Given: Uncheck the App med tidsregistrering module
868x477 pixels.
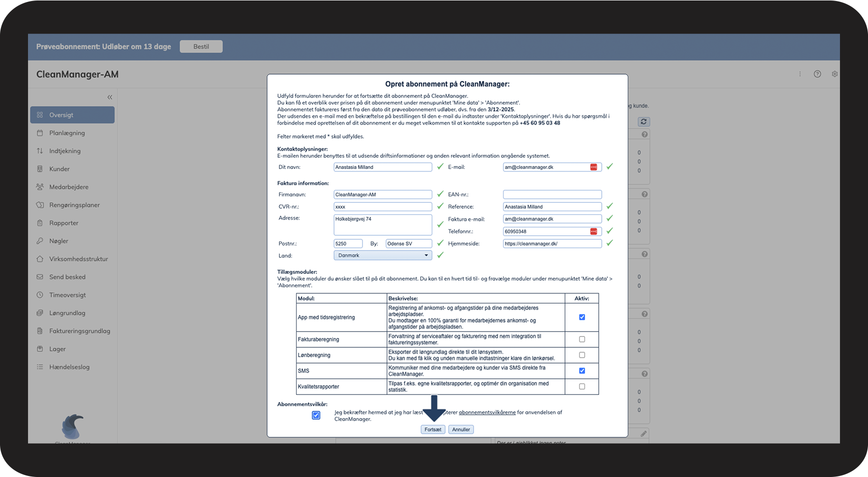Looking at the screenshot, I should click(x=582, y=317).
